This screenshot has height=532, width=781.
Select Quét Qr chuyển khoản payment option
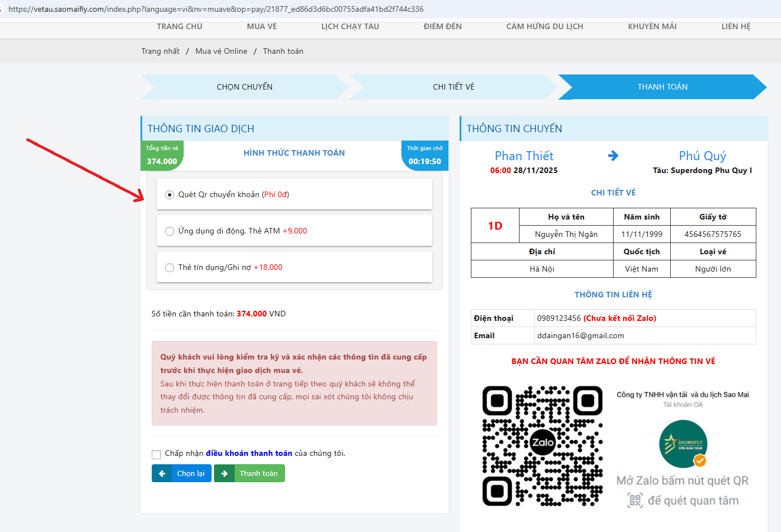point(170,195)
